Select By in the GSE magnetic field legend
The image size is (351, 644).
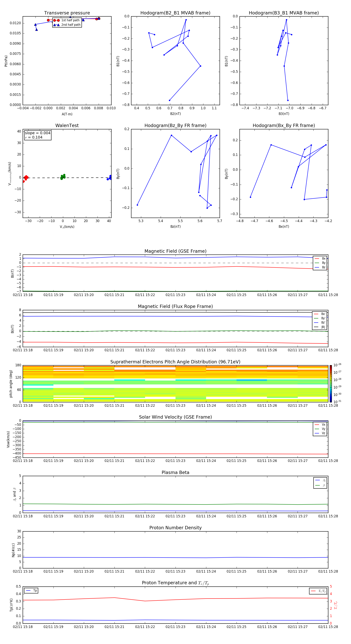(x=320, y=263)
